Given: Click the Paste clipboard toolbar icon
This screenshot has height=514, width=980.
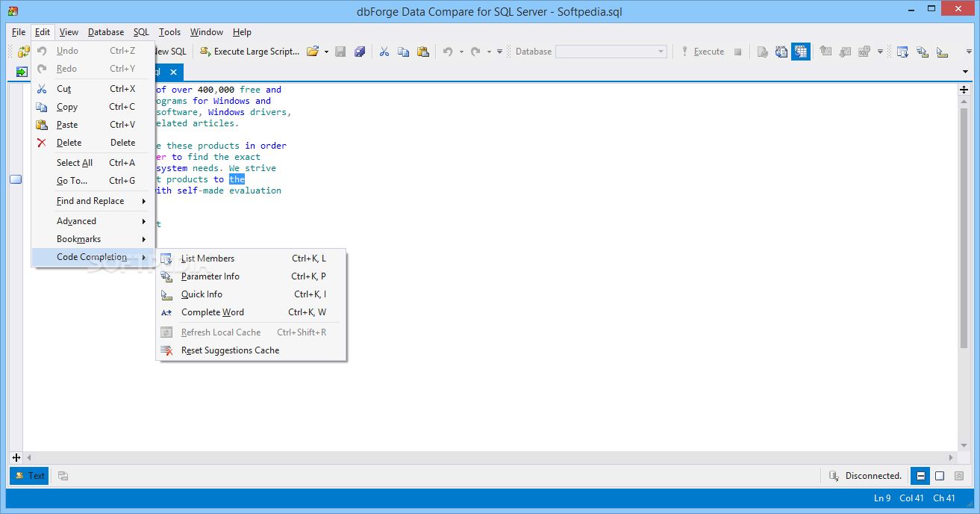Looking at the screenshot, I should [423, 52].
